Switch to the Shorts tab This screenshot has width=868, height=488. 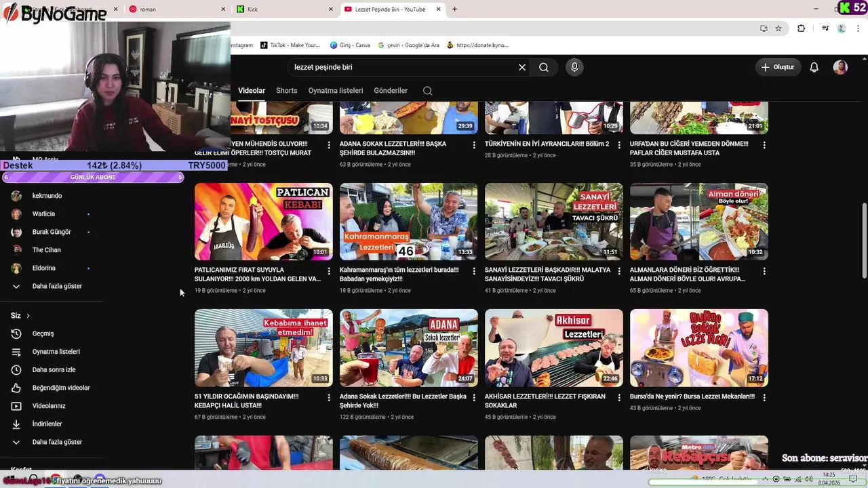click(x=287, y=91)
